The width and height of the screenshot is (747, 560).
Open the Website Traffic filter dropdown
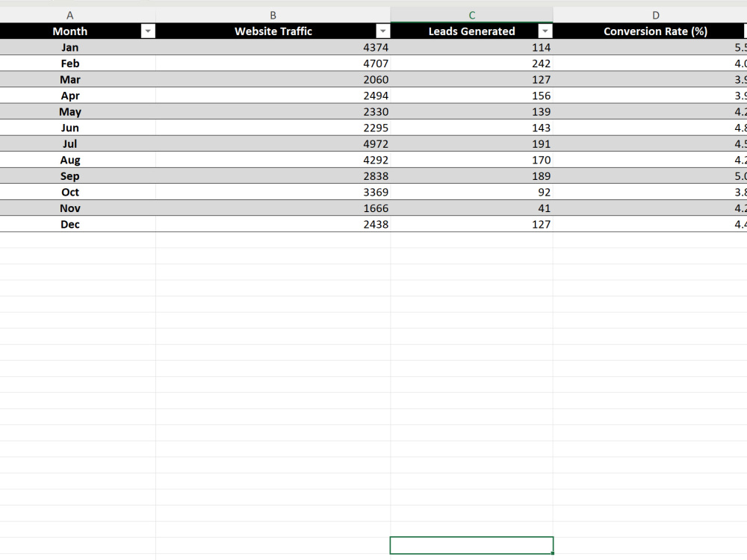point(382,31)
